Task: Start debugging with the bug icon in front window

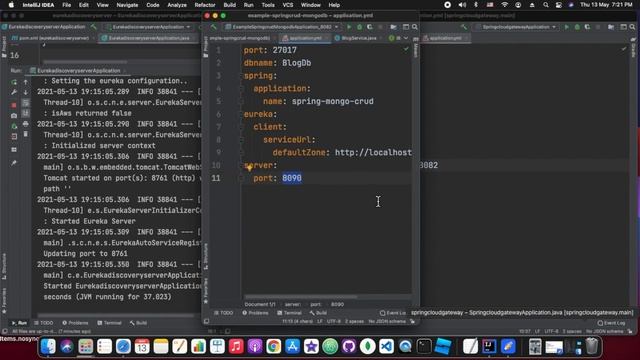Action: 359,27
